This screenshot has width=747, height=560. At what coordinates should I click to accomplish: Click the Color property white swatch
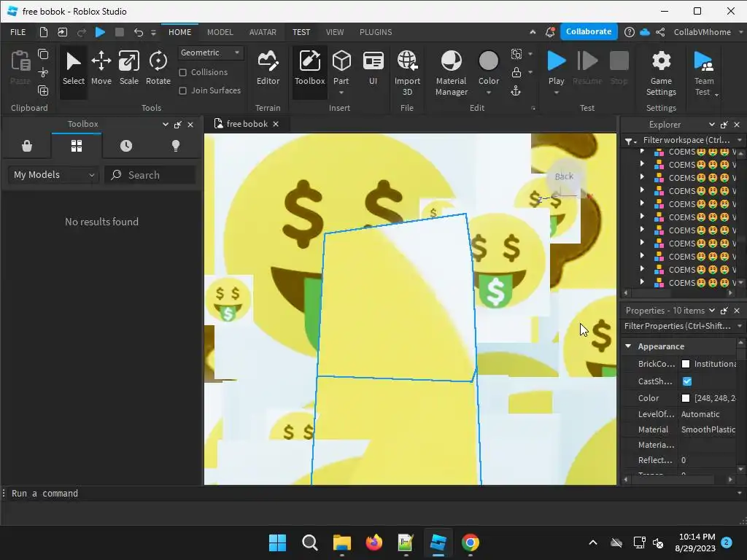point(686,398)
